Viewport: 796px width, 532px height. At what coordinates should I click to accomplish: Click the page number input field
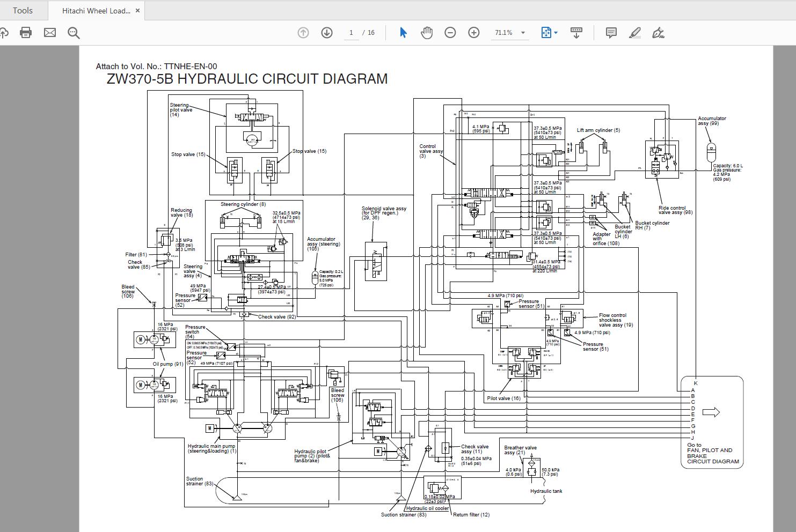pos(352,32)
